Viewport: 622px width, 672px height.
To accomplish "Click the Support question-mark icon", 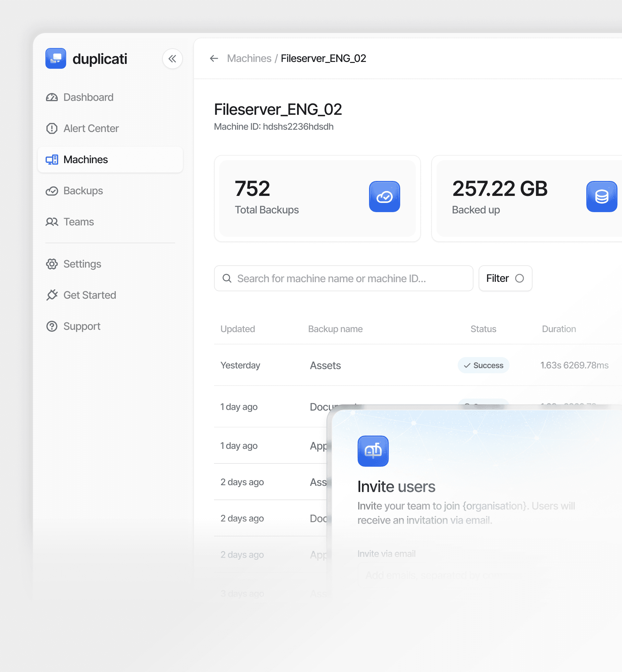I will 52,326.
